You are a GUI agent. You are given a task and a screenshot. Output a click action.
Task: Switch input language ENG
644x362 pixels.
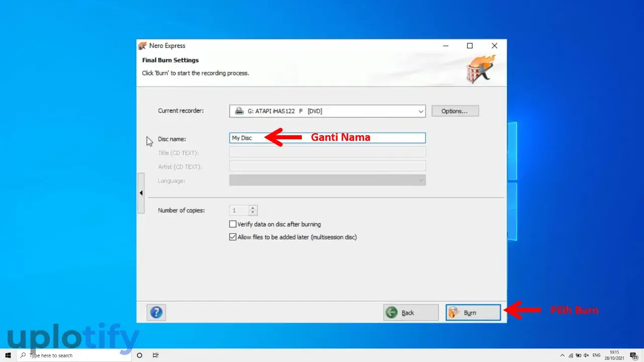(x=597, y=355)
